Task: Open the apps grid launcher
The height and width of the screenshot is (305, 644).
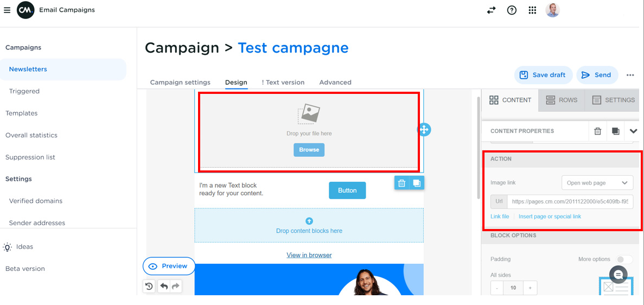Action: [532, 10]
